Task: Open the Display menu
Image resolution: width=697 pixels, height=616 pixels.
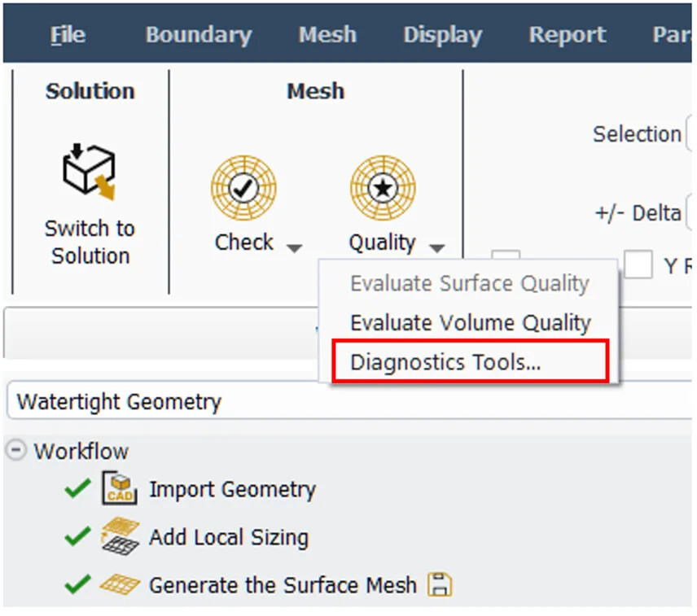Action: 442,35
